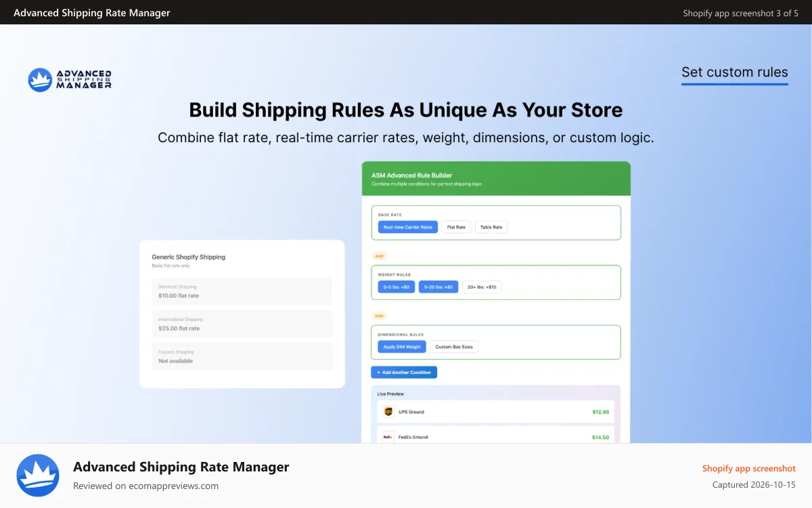Click Advanced Shipping Rate Manager footer title

click(x=181, y=467)
